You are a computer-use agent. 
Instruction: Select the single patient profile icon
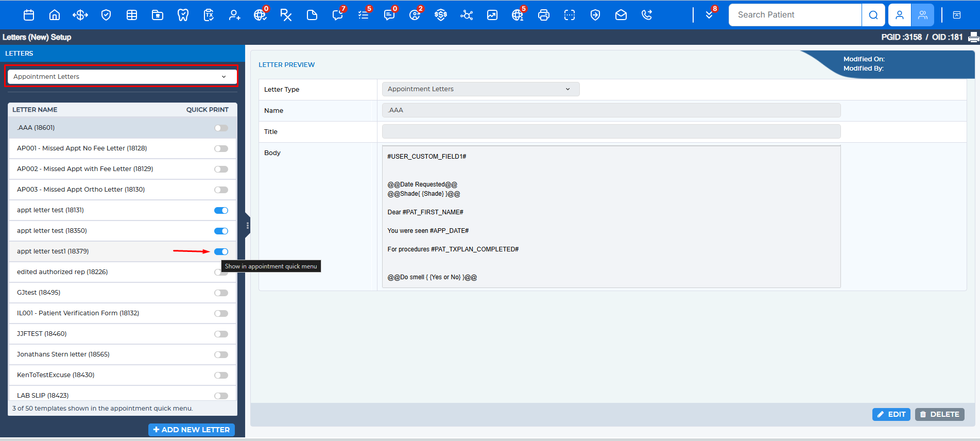tap(900, 15)
